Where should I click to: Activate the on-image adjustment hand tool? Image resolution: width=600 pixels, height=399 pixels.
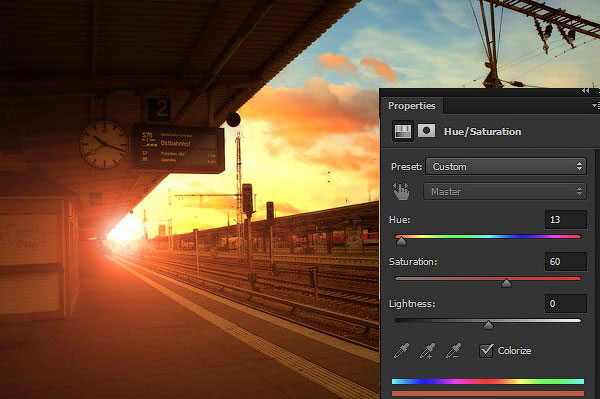pos(401,191)
